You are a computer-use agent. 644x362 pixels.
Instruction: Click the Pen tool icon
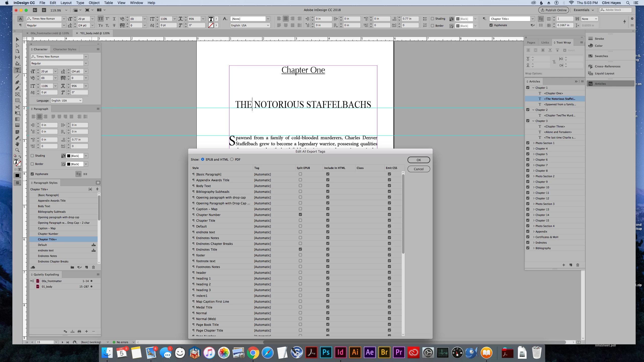(x=17, y=82)
